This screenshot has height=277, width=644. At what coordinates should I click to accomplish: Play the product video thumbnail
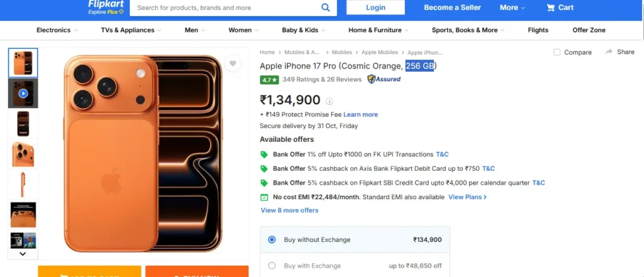[x=23, y=94]
